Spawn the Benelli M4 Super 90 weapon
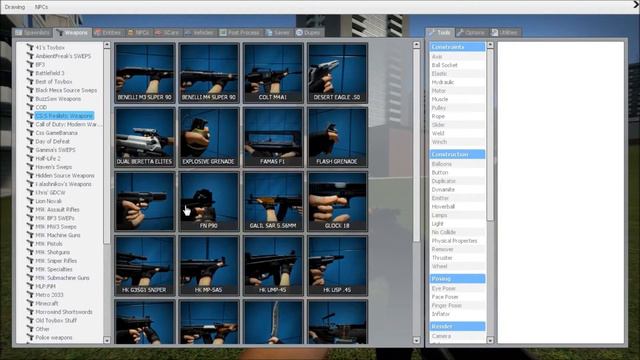 (209, 73)
